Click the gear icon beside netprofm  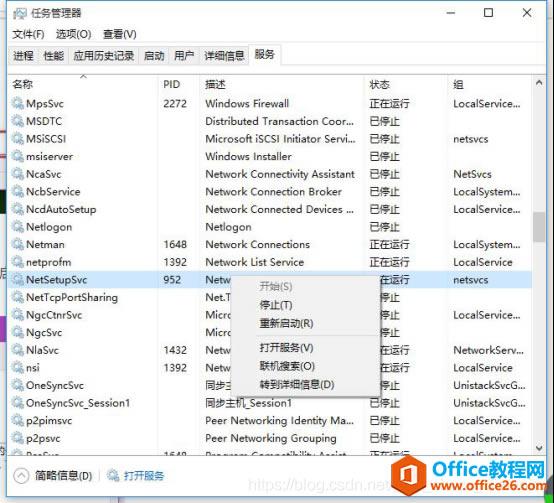(17, 262)
